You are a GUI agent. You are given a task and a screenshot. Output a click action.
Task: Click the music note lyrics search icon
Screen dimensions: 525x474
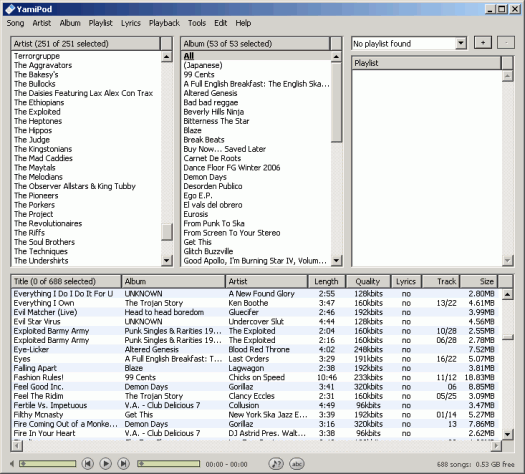(276, 464)
